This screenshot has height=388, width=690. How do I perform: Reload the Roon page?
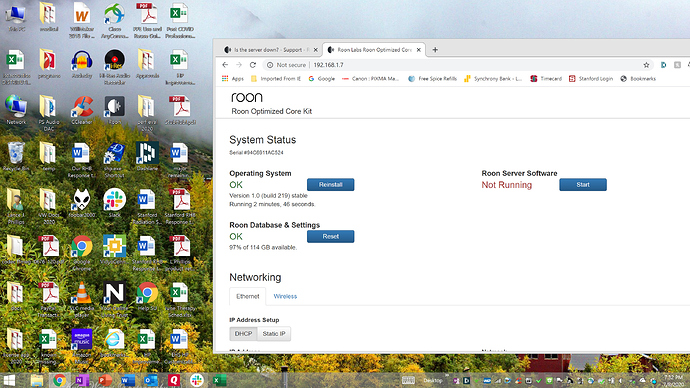click(x=253, y=65)
